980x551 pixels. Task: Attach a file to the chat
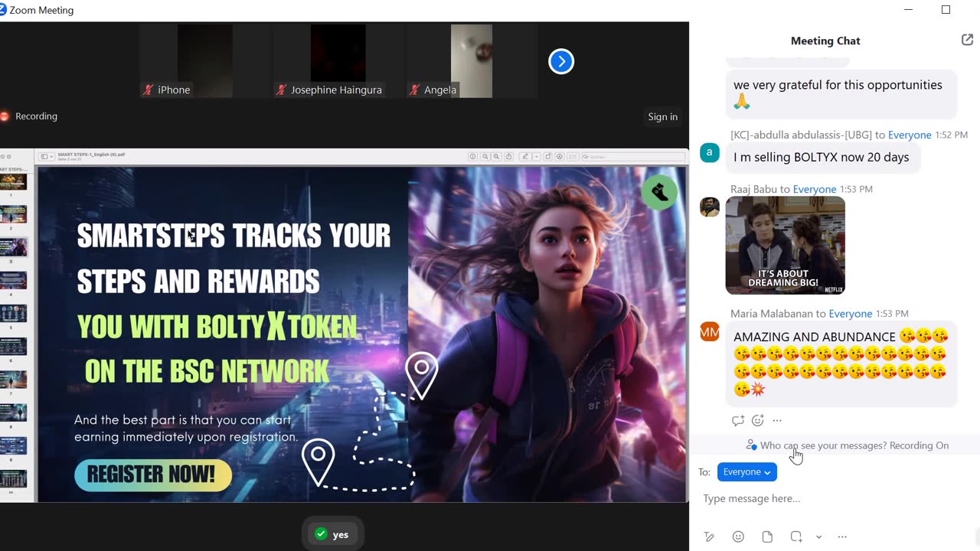pyautogui.click(x=767, y=536)
